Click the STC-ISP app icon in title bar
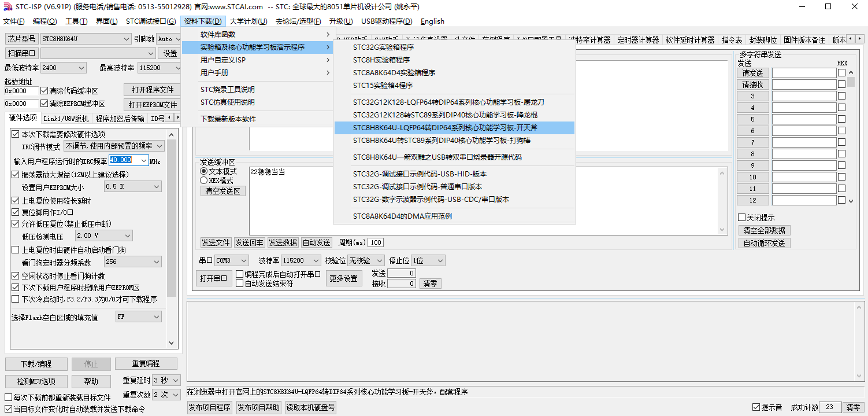868x416 pixels. click(x=8, y=7)
